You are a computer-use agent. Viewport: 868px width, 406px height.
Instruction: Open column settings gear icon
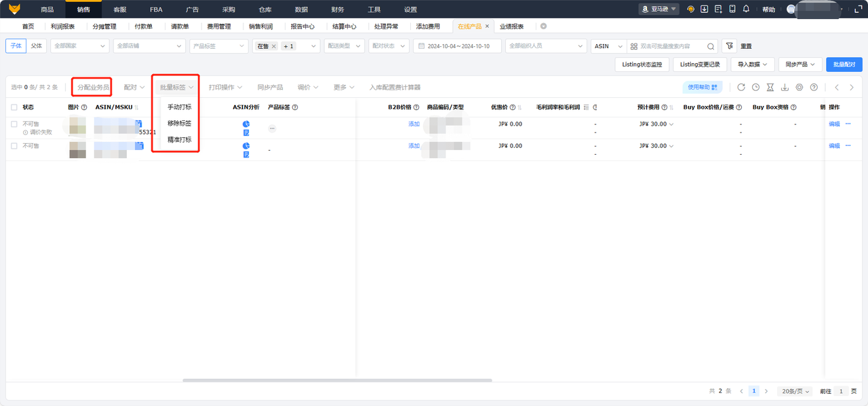[800, 88]
